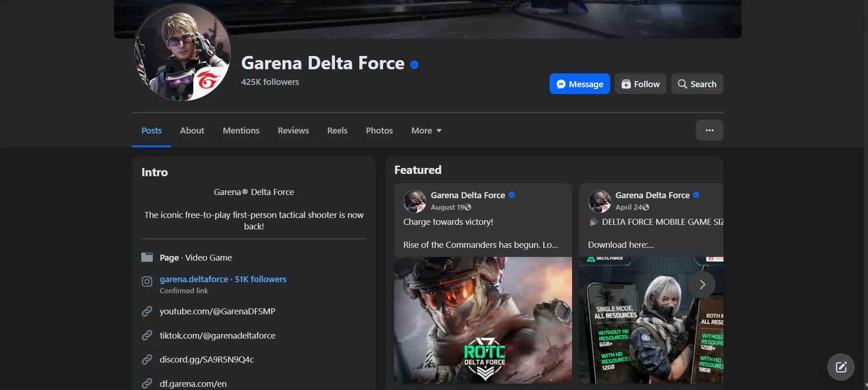Click 'Rise of the Commanders has begun' text
The height and width of the screenshot is (390, 868).
481,245
